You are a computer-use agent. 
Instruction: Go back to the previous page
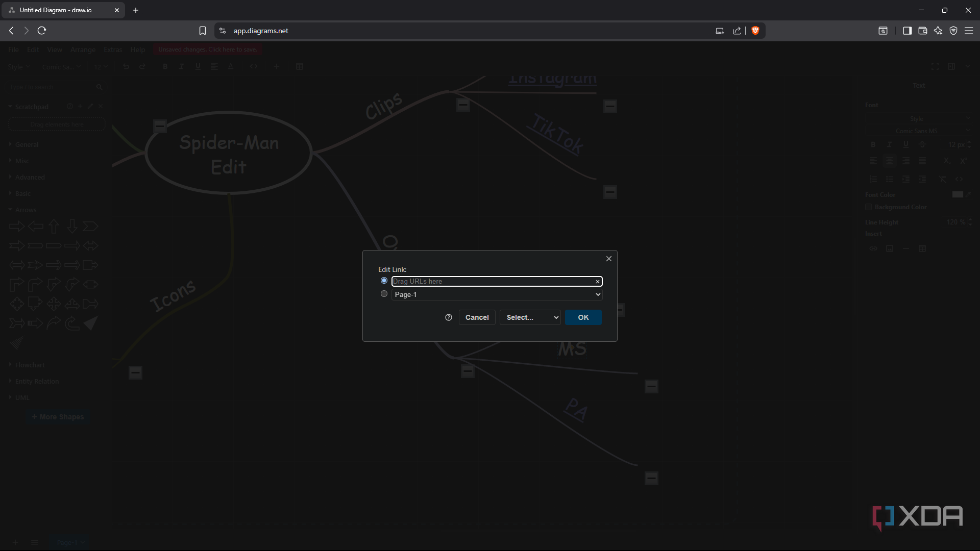click(x=11, y=31)
